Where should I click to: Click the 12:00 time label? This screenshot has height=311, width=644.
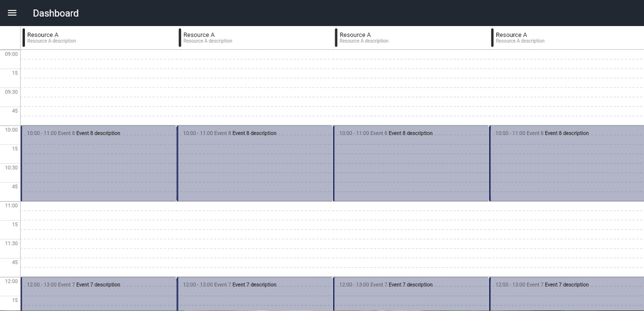click(x=11, y=281)
